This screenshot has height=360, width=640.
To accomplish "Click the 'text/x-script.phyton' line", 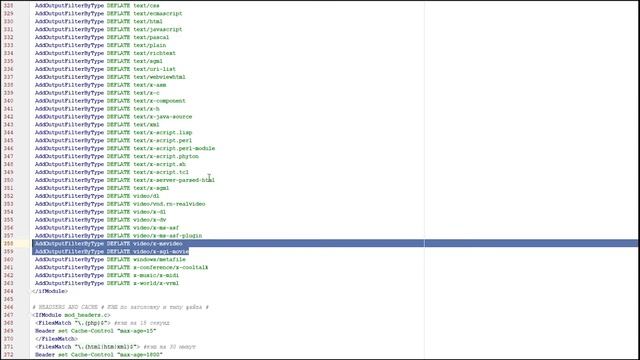I will point(117,156).
